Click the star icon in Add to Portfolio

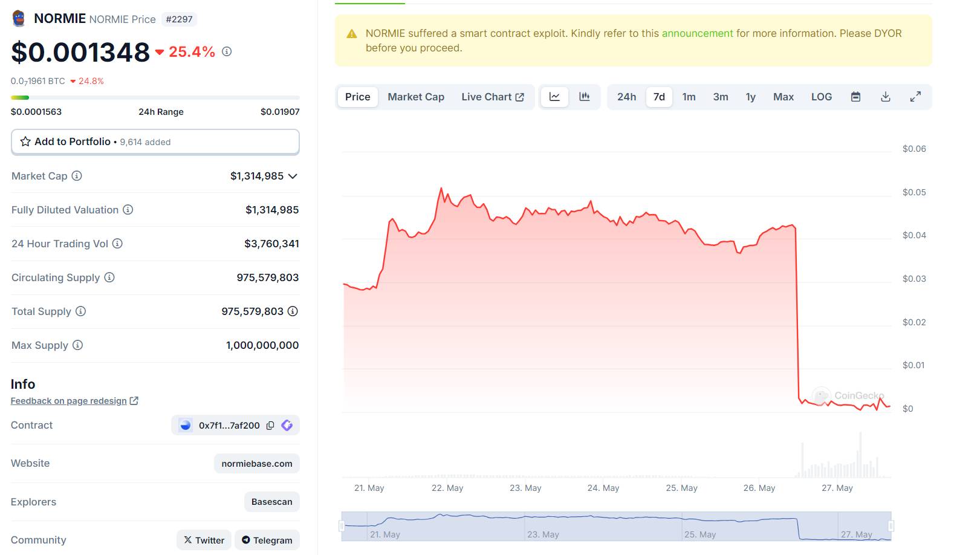point(25,141)
